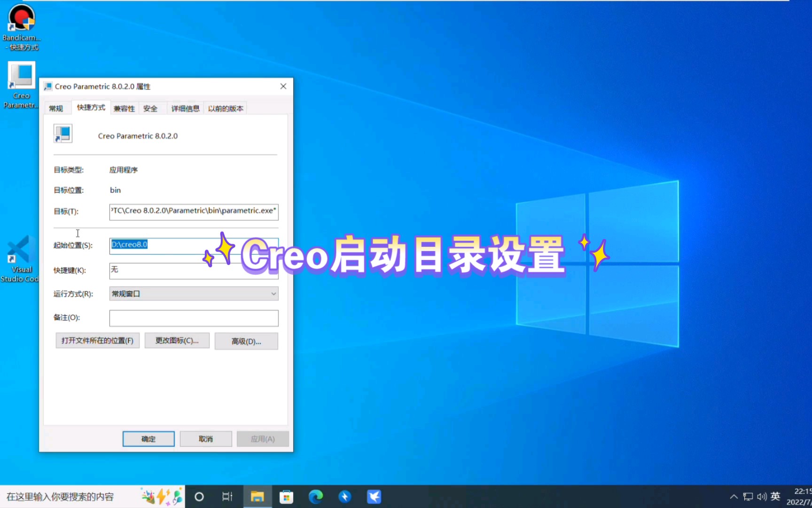Viewport: 812px width, 508px height.
Task: Click the 备注(O) comment field
Action: (194, 318)
